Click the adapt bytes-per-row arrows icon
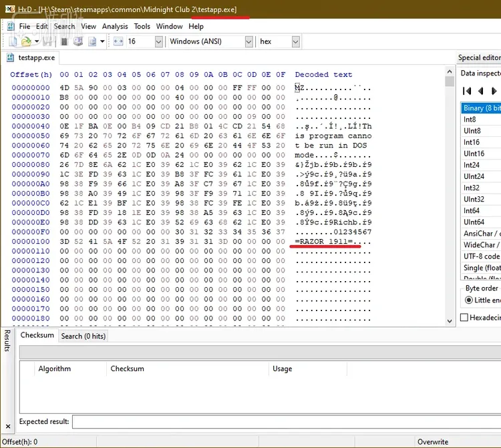The image size is (501, 448). pyautogui.click(x=118, y=41)
